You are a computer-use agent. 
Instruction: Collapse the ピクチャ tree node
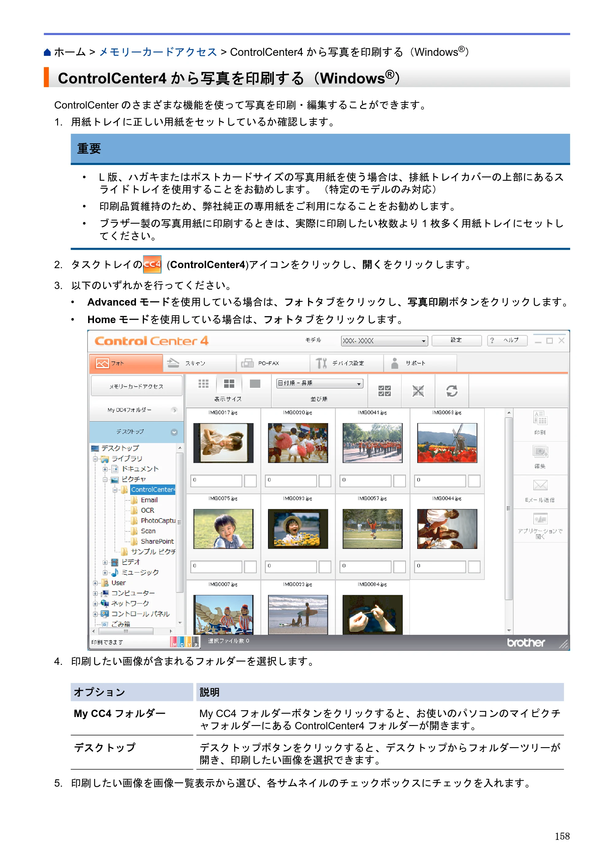[105, 479]
